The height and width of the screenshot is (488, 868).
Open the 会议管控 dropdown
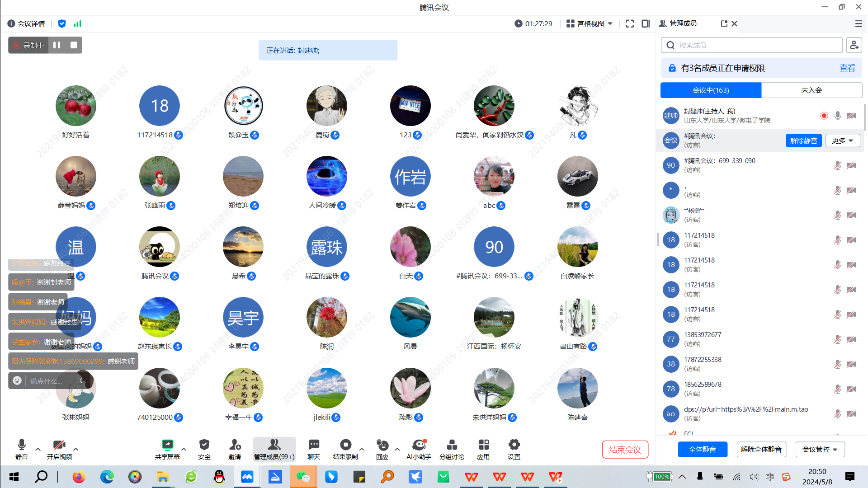click(x=820, y=450)
